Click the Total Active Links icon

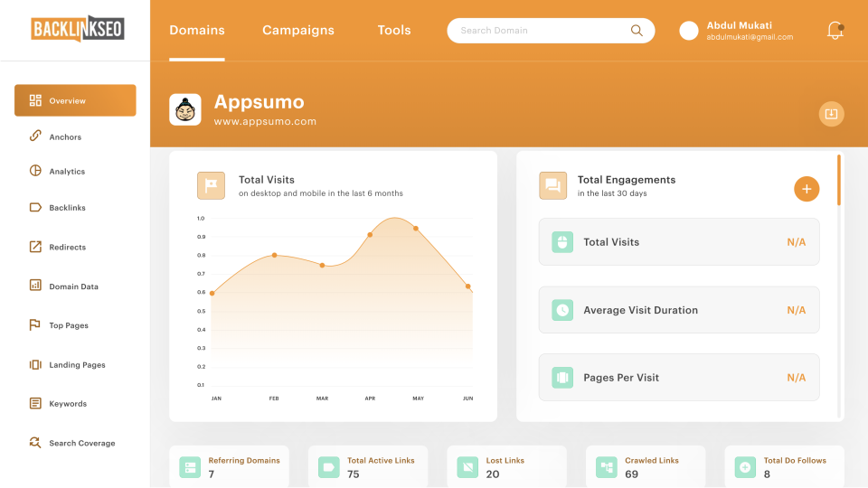point(329,467)
